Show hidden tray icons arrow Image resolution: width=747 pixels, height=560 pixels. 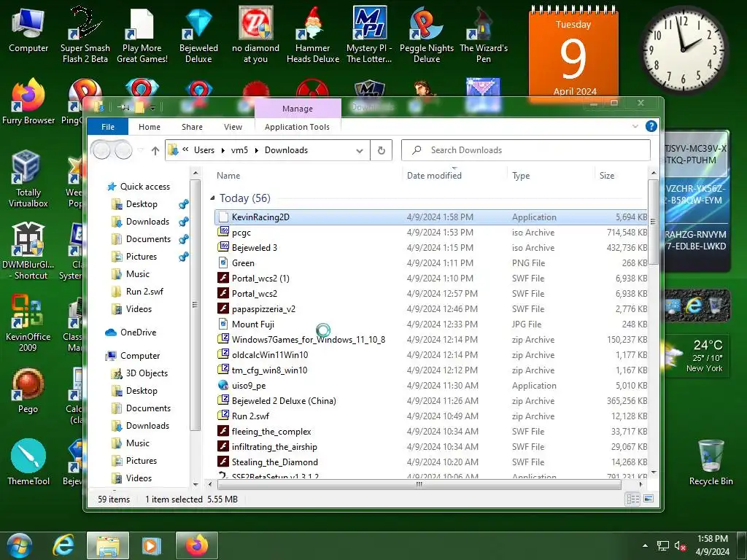[645, 546]
